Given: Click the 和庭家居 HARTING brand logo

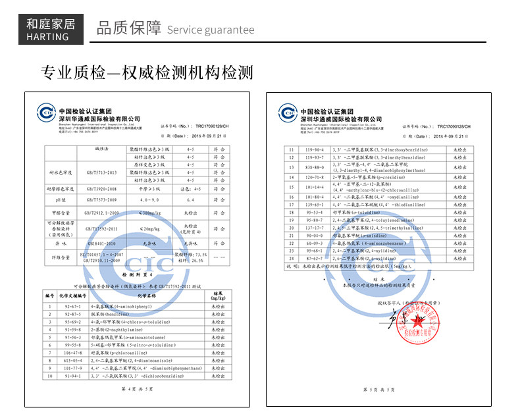Looking at the screenshot, I should tap(51, 29).
